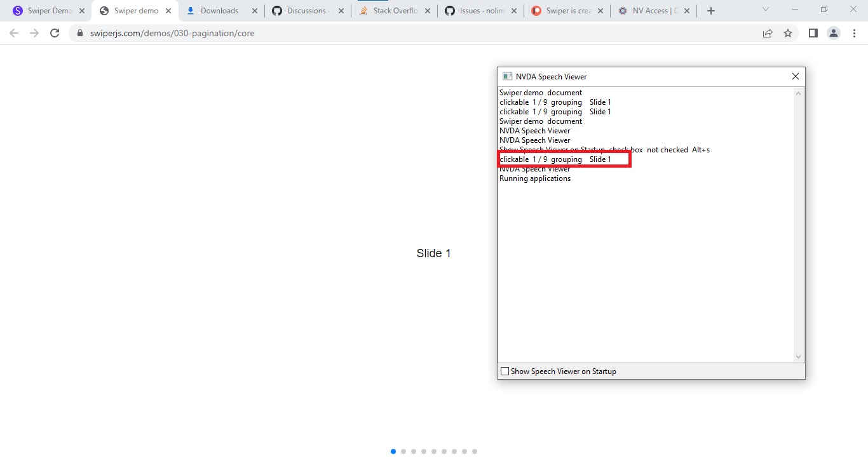Open the tab search chevron
The image size is (868, 461).
pos(765,10)
